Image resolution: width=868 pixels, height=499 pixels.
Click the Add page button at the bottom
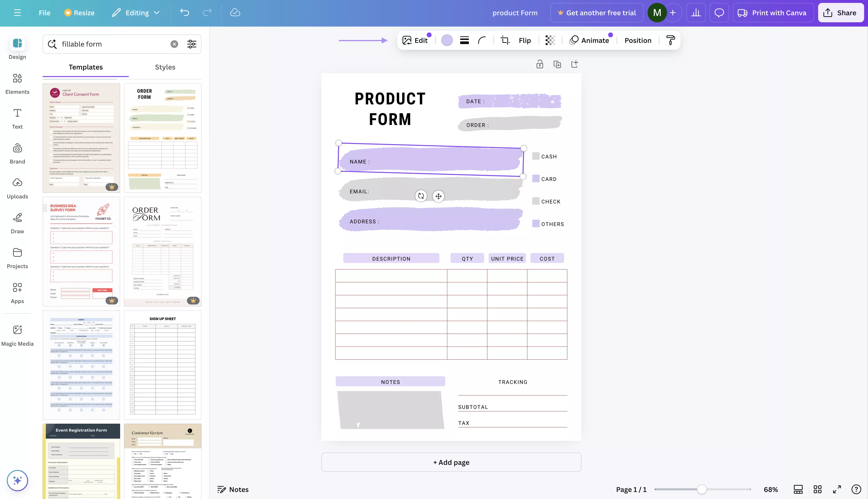pyautogui.click(x=451, y=462)
